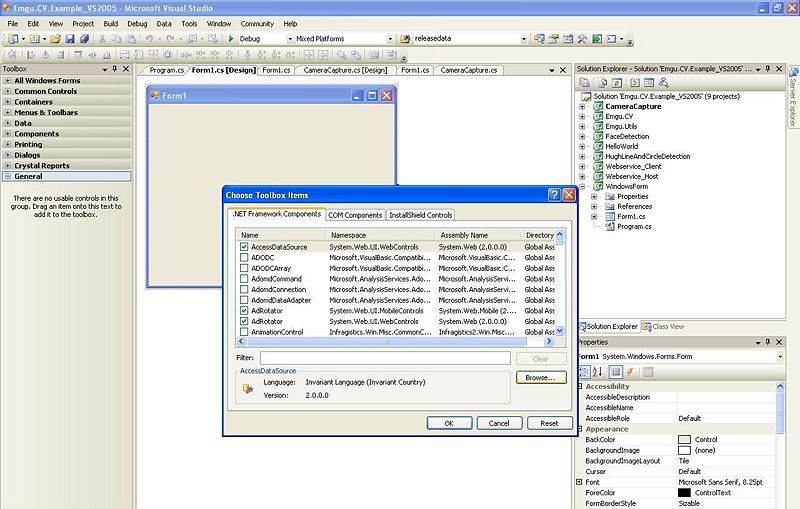Click into the Filter text field

click(x=385, y=358)
